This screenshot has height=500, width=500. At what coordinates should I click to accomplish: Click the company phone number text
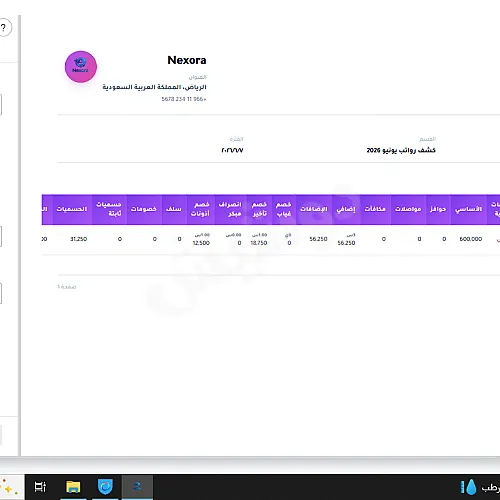coord(184,99)
